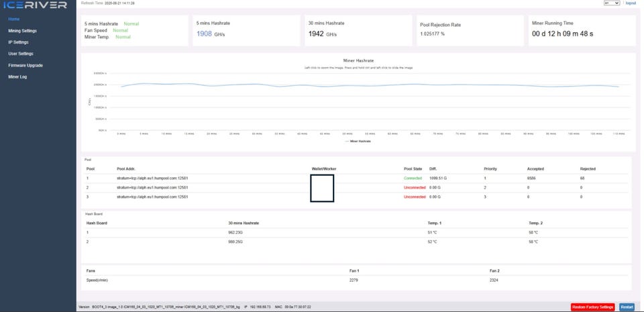Image resolution: width=644 pixels, height=312 pixels.
Task: Click the rejected count 68
Action: (582, 178)
